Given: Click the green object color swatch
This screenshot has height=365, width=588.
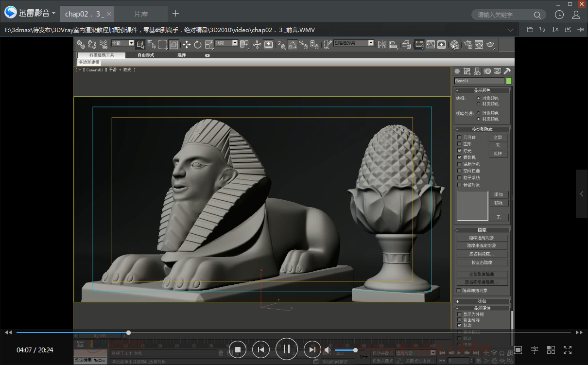Looking at the screenshot, I should 509,81.
